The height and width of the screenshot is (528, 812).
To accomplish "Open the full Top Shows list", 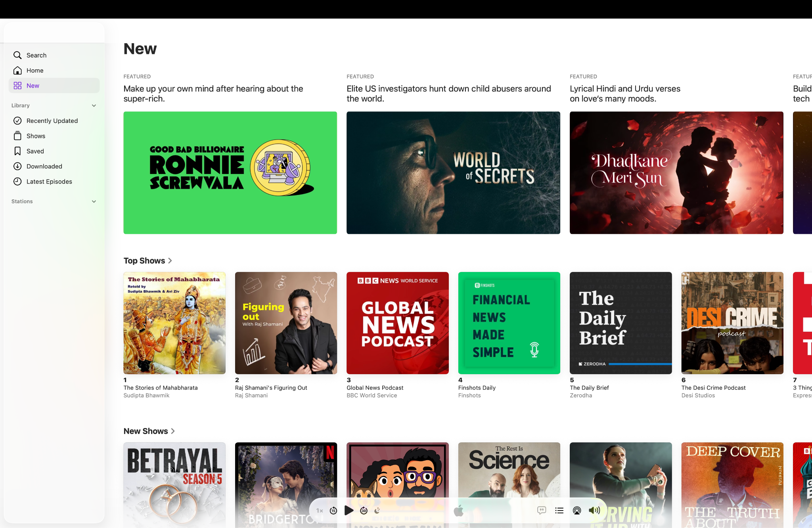I will tap(148, 260).
